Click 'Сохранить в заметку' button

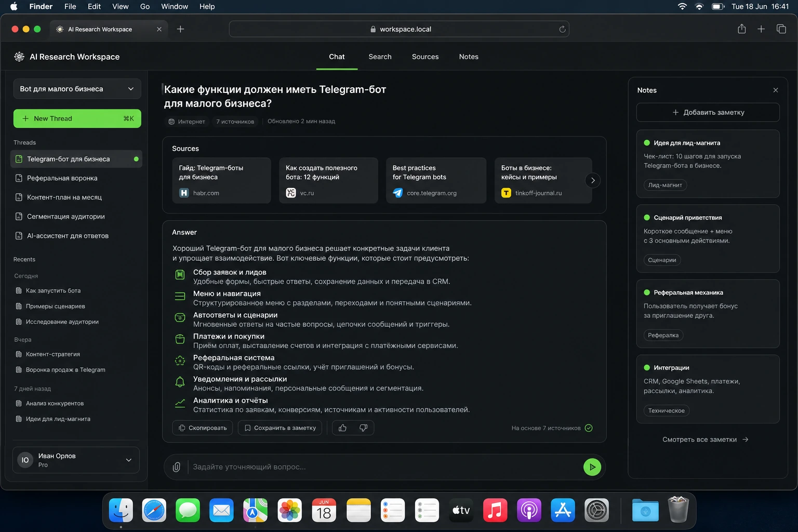point(280,428)
